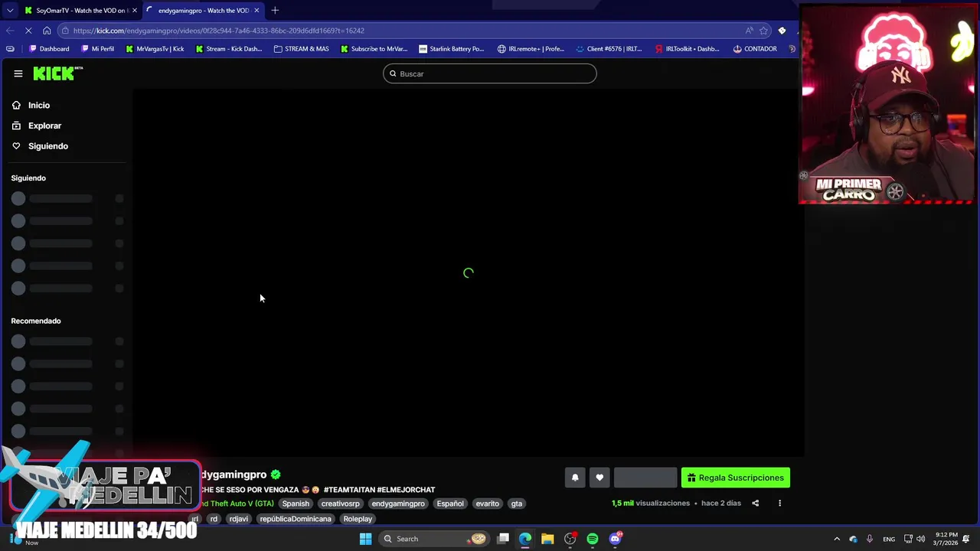Open the Stream - Kick Dash bookmark
This screenshot has height=551, width=980.
229,49
